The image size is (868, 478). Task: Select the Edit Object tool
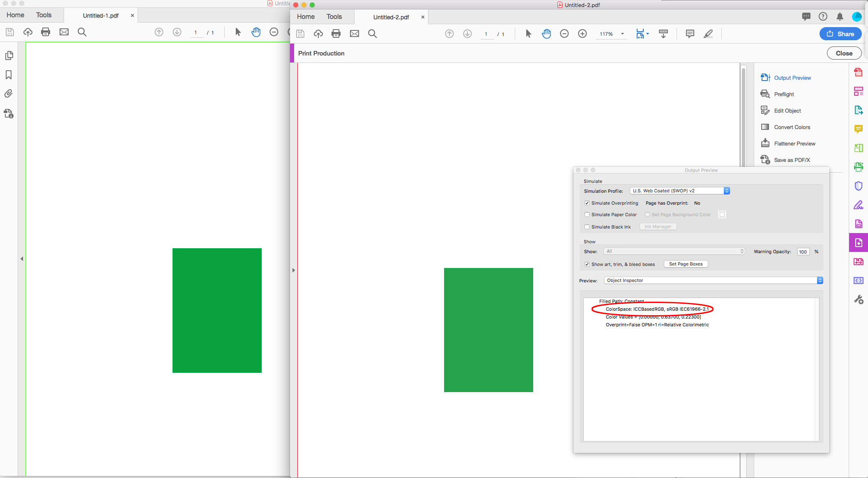click(787, 111)
